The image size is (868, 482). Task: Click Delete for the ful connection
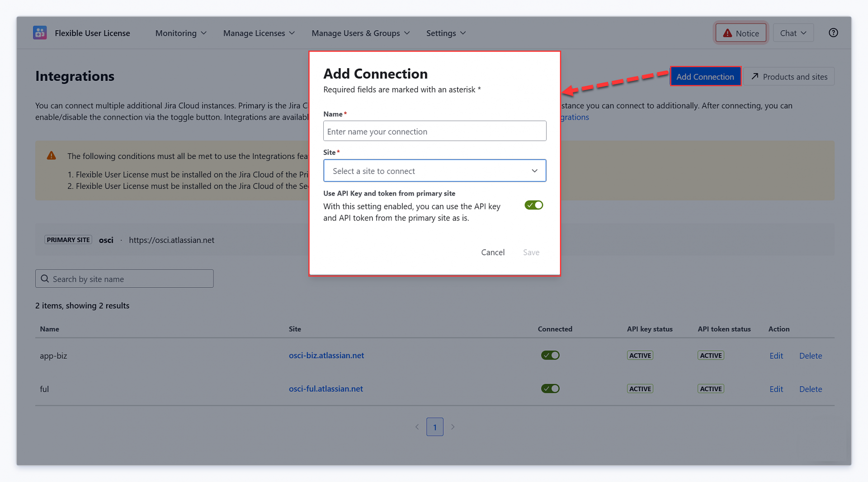point(811,389)
